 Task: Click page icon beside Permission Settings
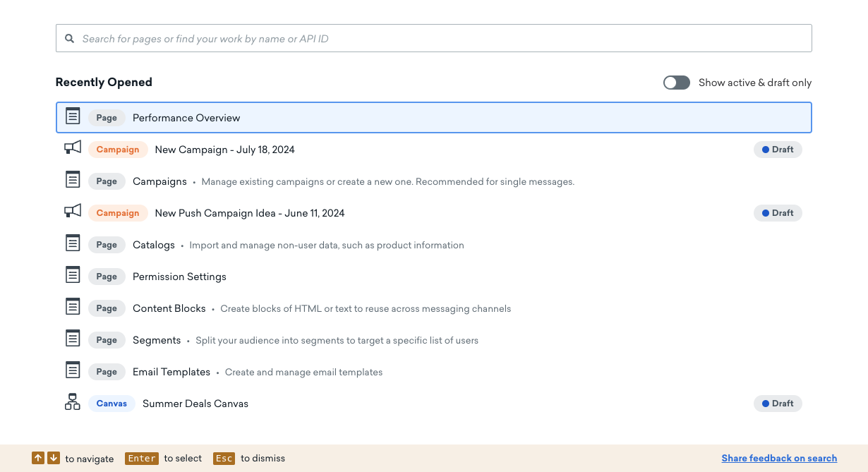(x=73, y=274)
